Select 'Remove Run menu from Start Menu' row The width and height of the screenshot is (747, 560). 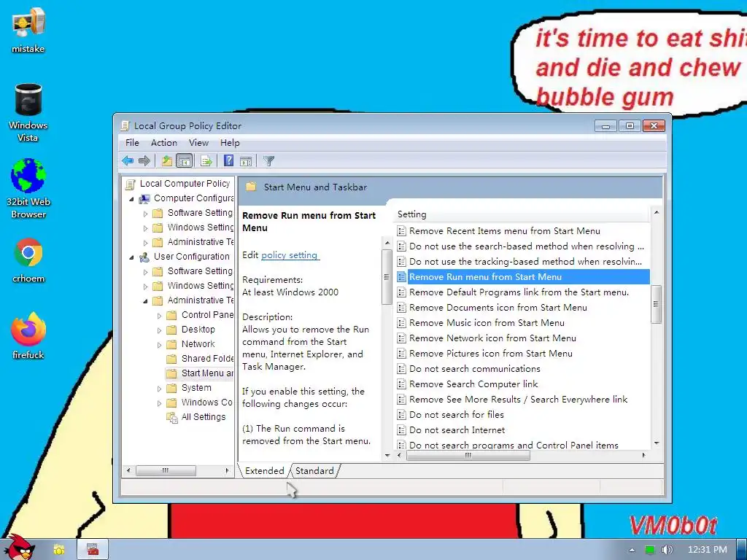(522, 276)
